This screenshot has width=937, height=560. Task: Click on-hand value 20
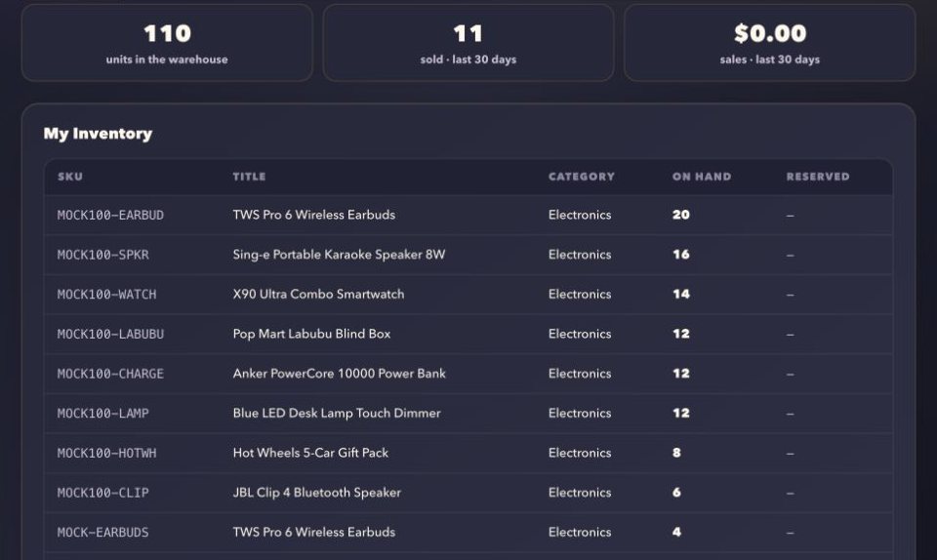[x=680, y=215]
